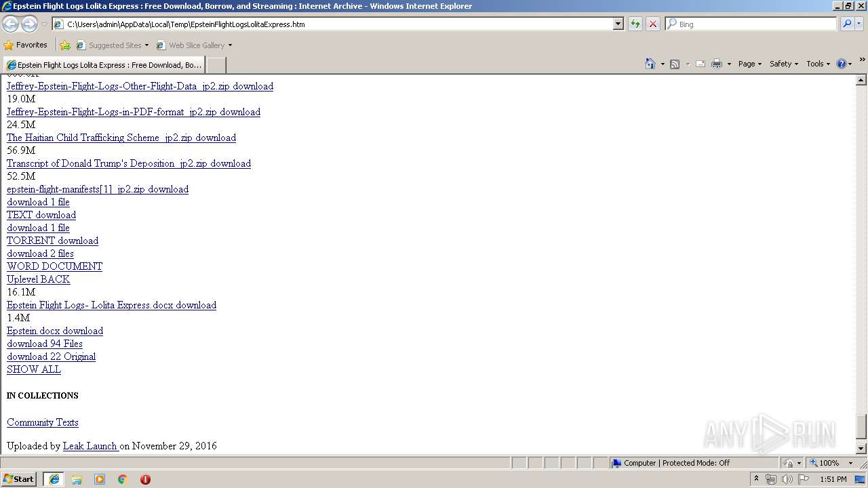Open the Tools menu
This screenshot has height=488, width=868.
click(x=818, y=64)
